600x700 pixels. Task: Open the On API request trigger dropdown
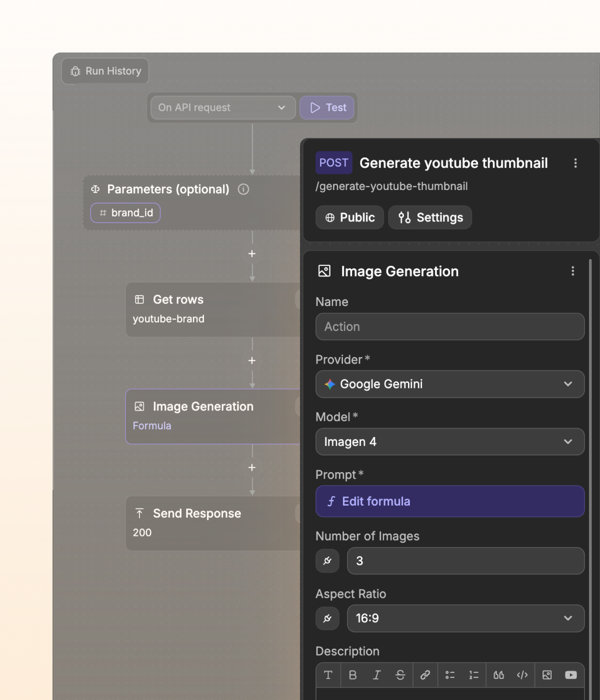(223, 107)
